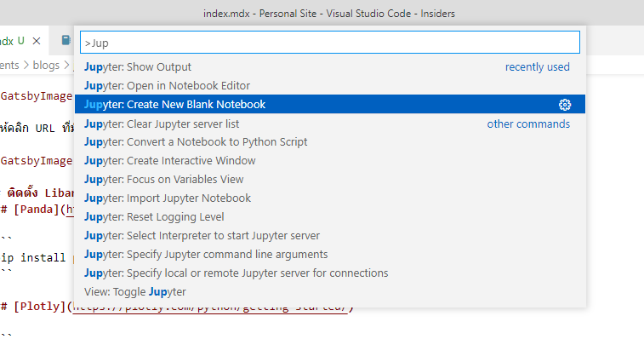The height and width of the screenshot is (339, 644).
Task: Click the first GatsbyImage text in editor
Action: tap(37, 96)
